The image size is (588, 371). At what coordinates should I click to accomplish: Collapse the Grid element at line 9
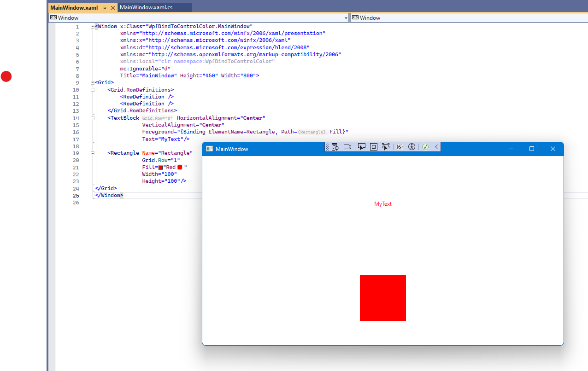(93, 82)
